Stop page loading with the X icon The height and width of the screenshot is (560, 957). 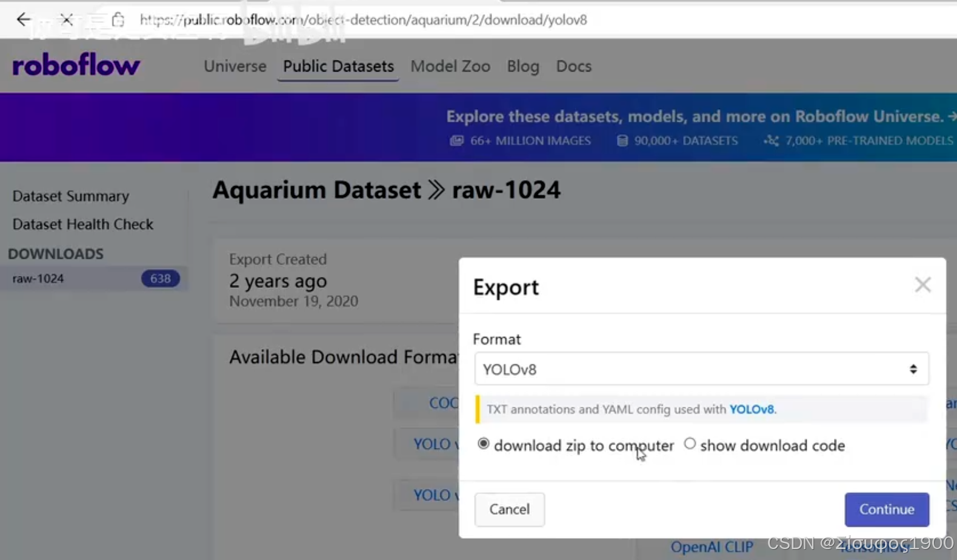tap(67, 19)
